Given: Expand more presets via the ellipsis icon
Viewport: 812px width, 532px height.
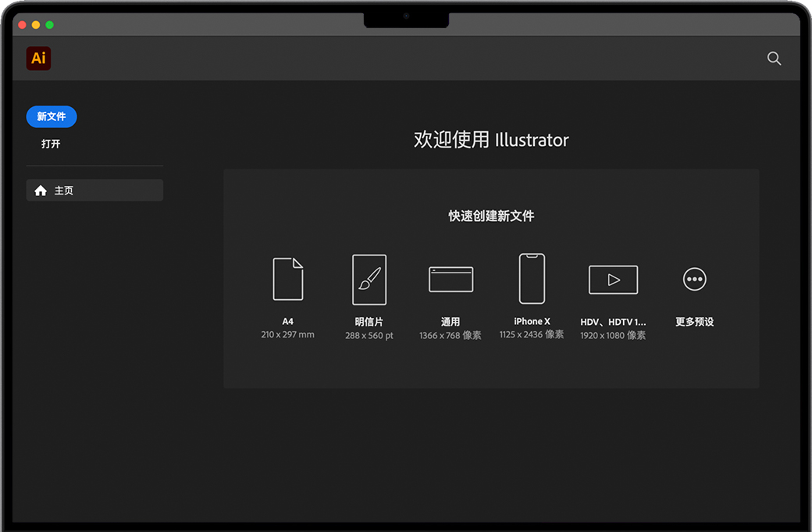Looking at the screenshot, I should [x=694, y=279].
